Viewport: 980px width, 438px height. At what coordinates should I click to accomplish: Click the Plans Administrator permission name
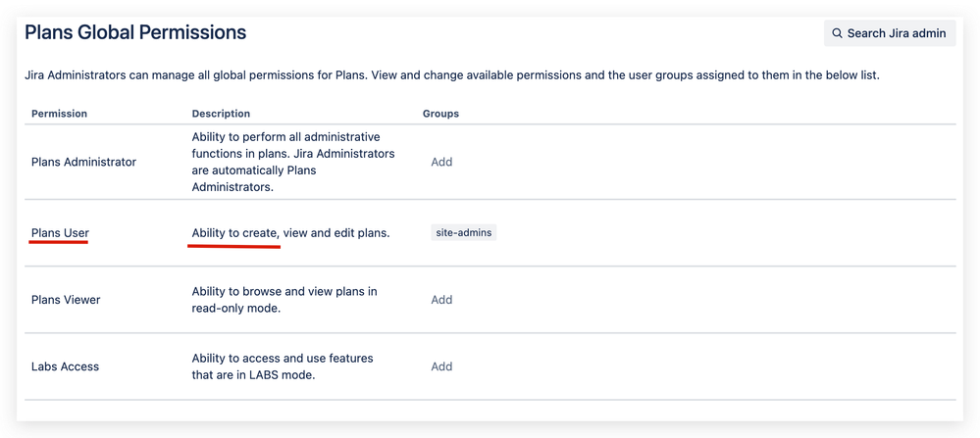(x=83, y=162)
